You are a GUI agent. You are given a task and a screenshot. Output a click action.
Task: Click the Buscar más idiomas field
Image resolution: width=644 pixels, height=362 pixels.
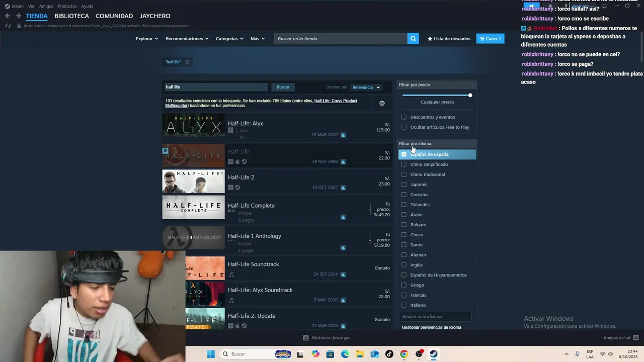[x=436, y=317]
